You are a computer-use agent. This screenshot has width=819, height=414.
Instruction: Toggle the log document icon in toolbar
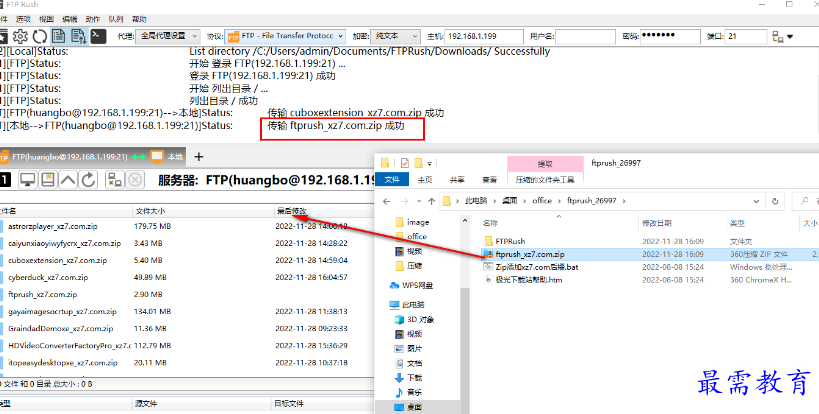point(59,37)
